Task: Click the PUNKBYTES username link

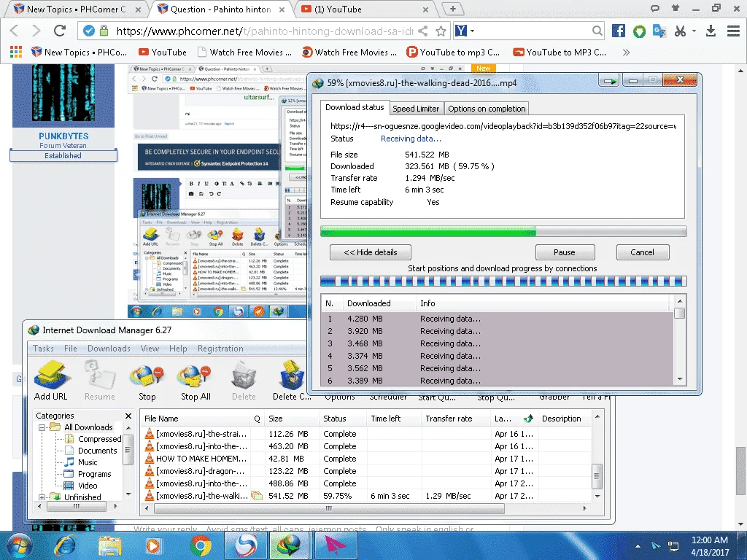Action: [x=63, y=136]
